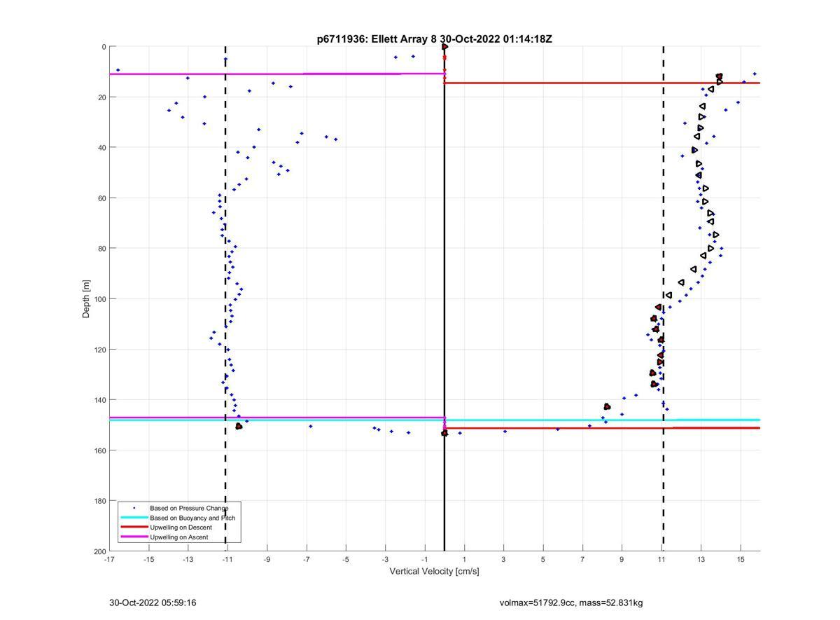Click the red line swatch in legend
This screenshot has width=840, height=620.
(134, 528)
